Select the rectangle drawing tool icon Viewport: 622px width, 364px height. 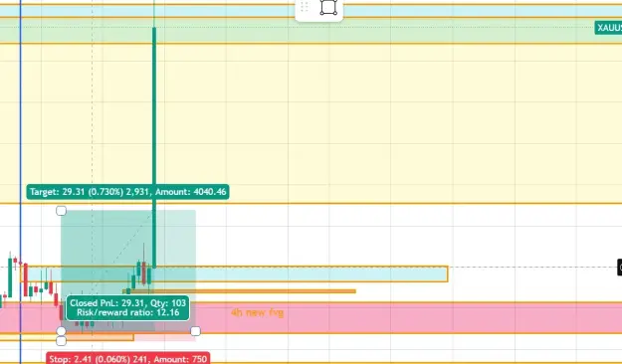[328, 7]
